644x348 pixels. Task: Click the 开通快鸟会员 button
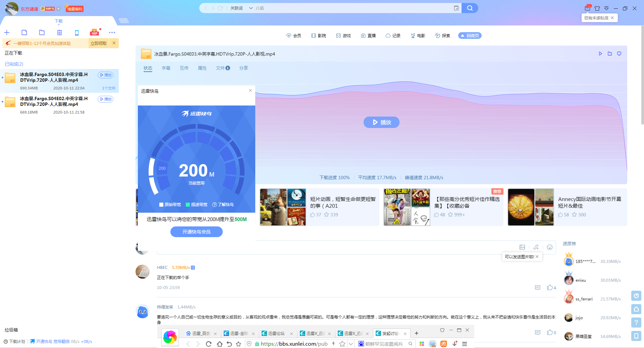point(196,232)
